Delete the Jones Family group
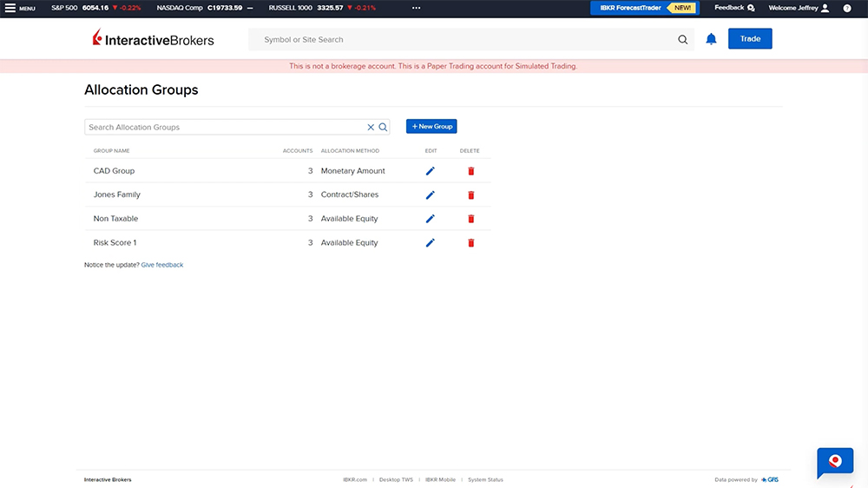The image size is (868, 488). click(x=471, y=195)
